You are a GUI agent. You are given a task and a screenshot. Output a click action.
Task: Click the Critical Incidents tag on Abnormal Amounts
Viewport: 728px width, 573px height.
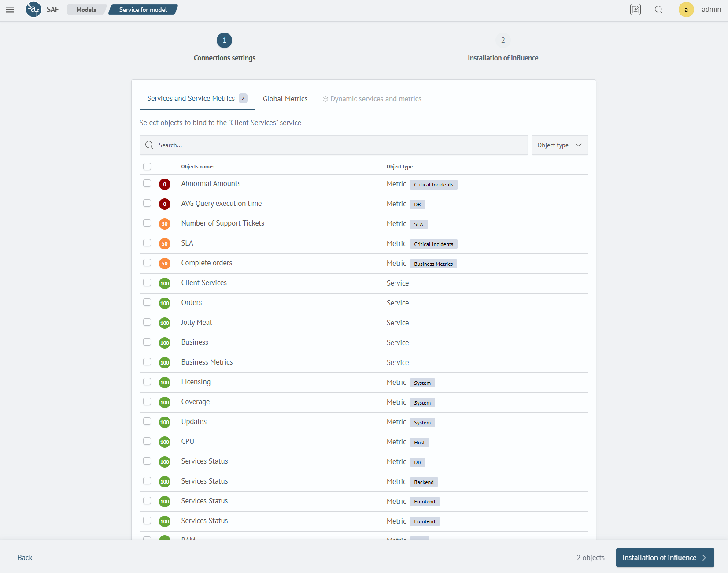[434, 185]
